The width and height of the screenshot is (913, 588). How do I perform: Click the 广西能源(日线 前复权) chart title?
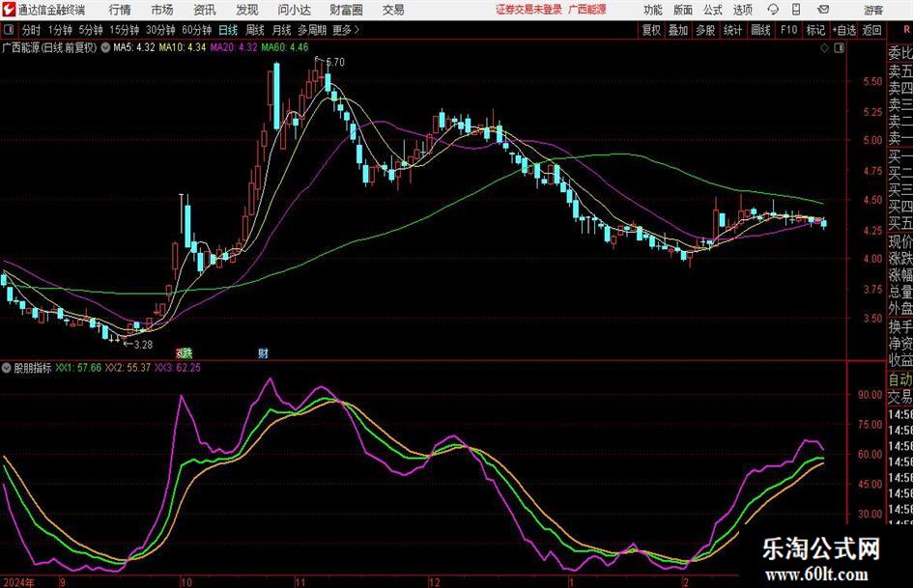[49, 47]
